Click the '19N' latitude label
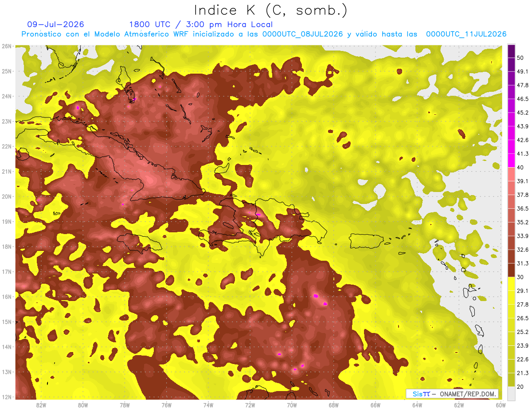This screenshot has width=532, height=411. 7,222
